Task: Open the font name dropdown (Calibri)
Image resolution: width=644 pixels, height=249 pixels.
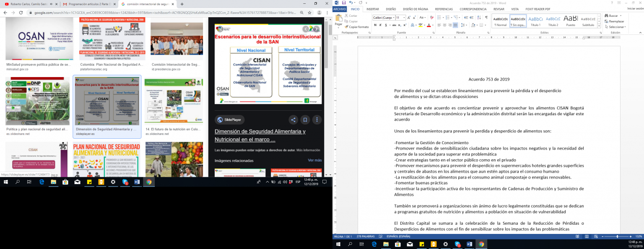Action: 393,18
